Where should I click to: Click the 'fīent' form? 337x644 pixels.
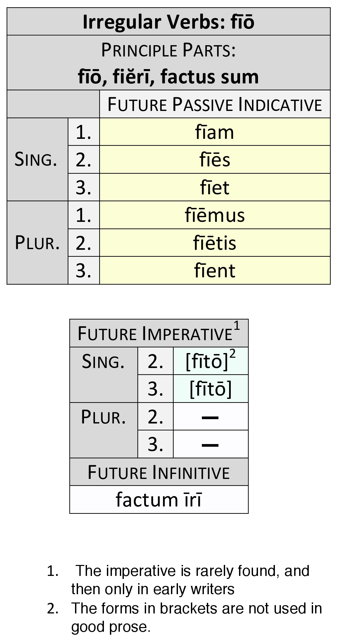click(214, 270)
